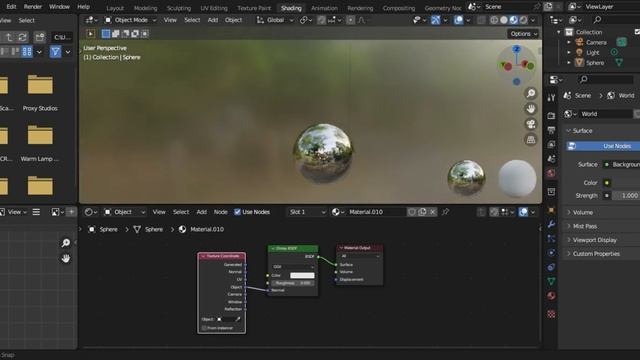Select material preview shading mode

coord(513,20)
